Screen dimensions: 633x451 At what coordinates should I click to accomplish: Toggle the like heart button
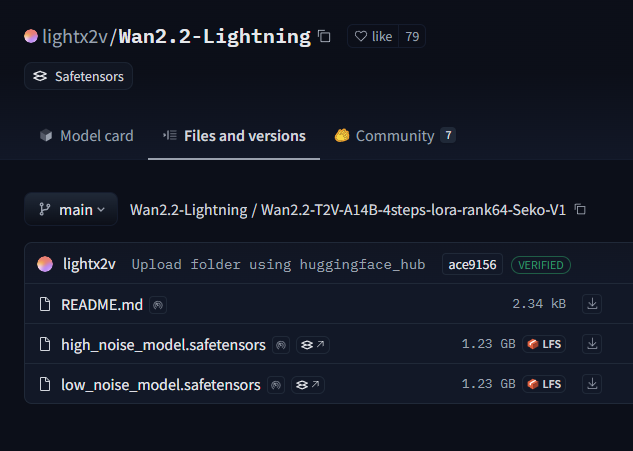coord(373,36)
